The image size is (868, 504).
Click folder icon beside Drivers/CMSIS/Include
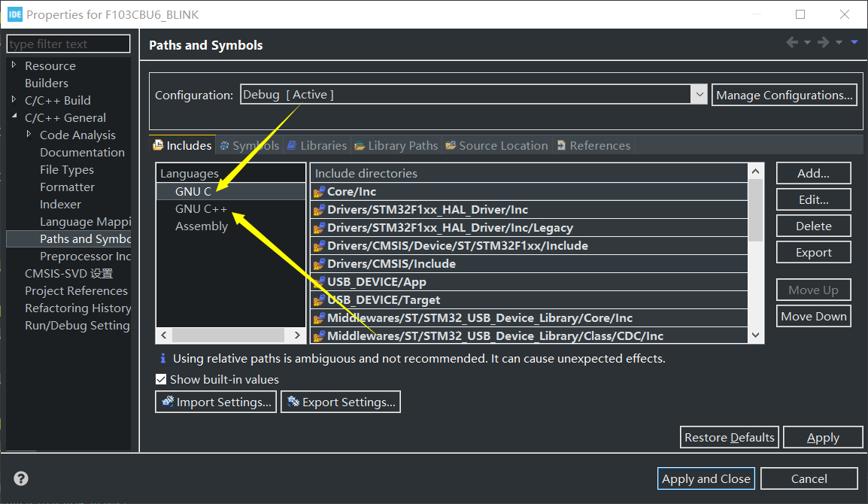tap(320, 264)
